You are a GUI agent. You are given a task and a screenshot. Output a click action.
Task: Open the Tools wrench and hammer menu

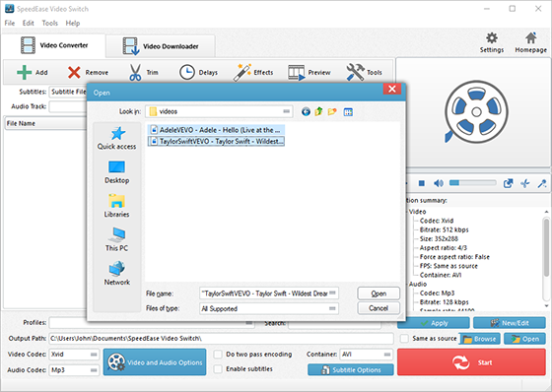coord(364,73)
